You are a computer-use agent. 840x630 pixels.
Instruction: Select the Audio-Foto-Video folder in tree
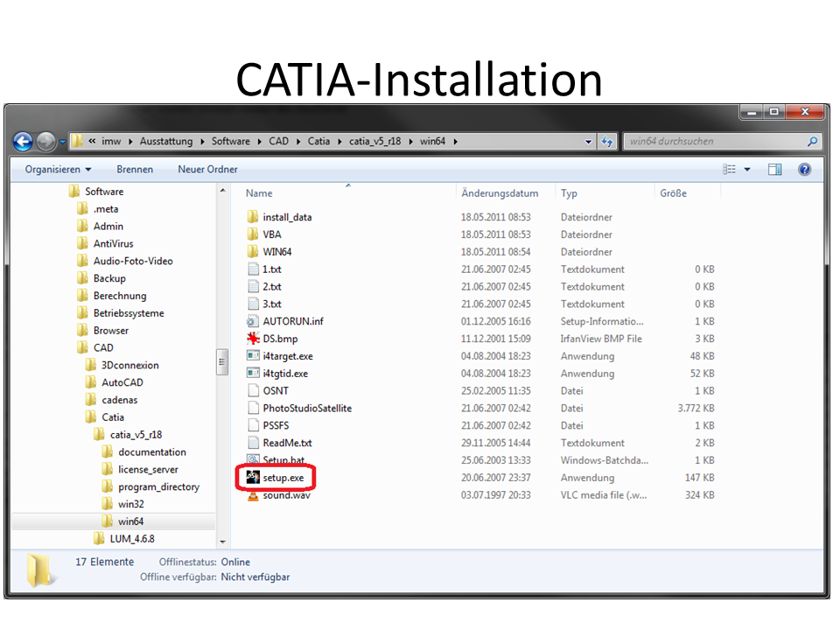133,261
